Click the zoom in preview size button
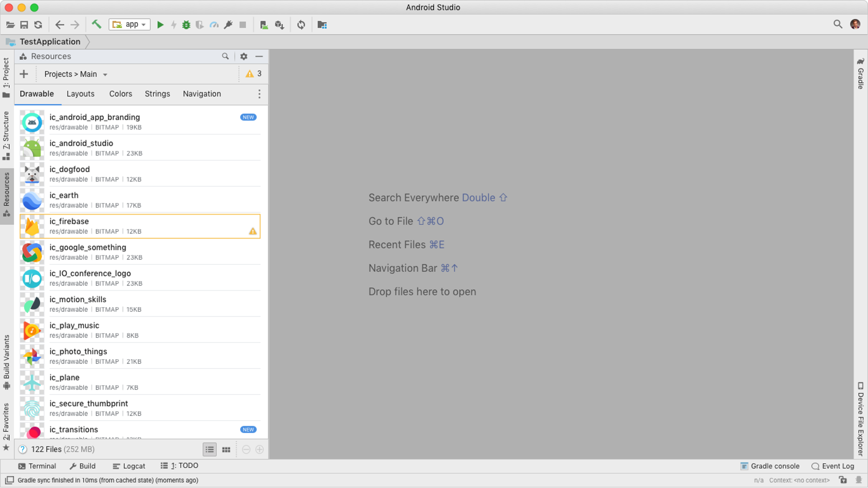The height and width of the screenshot is (488, 868). pos(259,450)
